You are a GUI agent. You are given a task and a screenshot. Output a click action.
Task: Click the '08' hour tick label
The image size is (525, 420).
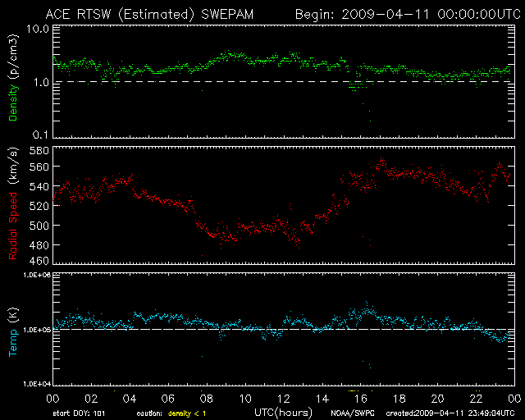(x=206, y=399)
